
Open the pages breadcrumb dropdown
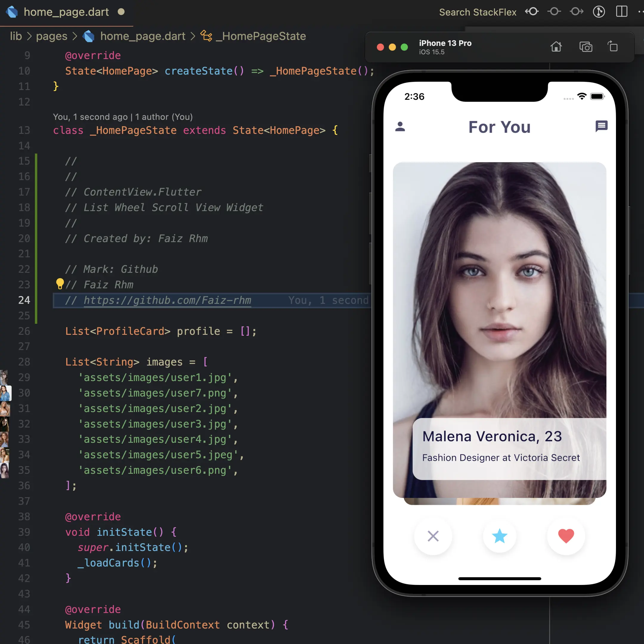pyautogui.click(x=51, y=36)
